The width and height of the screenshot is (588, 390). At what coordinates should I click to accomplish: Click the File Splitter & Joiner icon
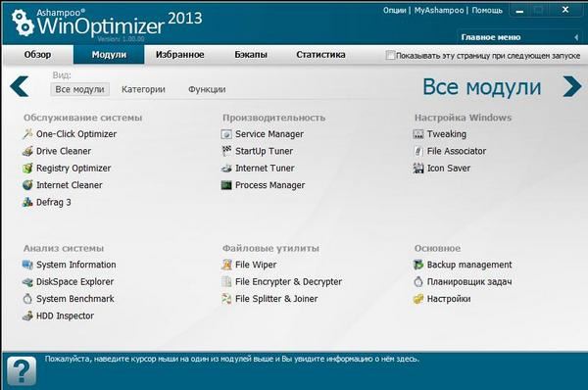click(x=226, y=299)
